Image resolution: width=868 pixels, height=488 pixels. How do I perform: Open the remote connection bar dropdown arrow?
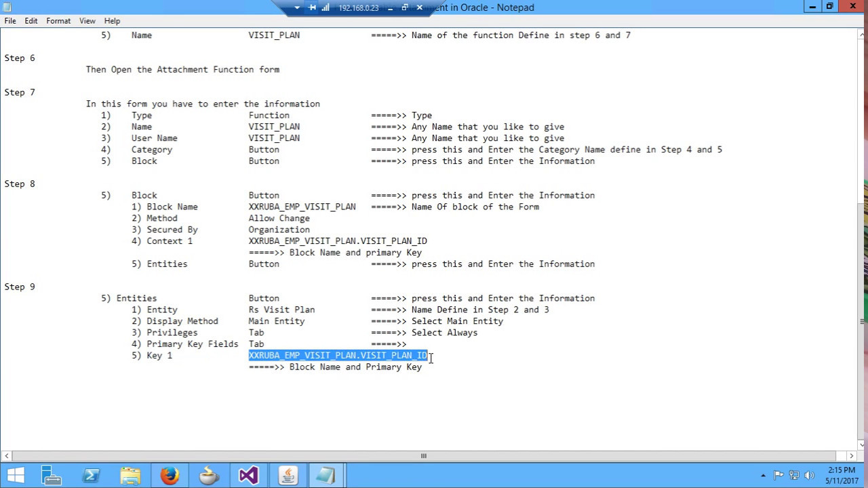[297, 7]
